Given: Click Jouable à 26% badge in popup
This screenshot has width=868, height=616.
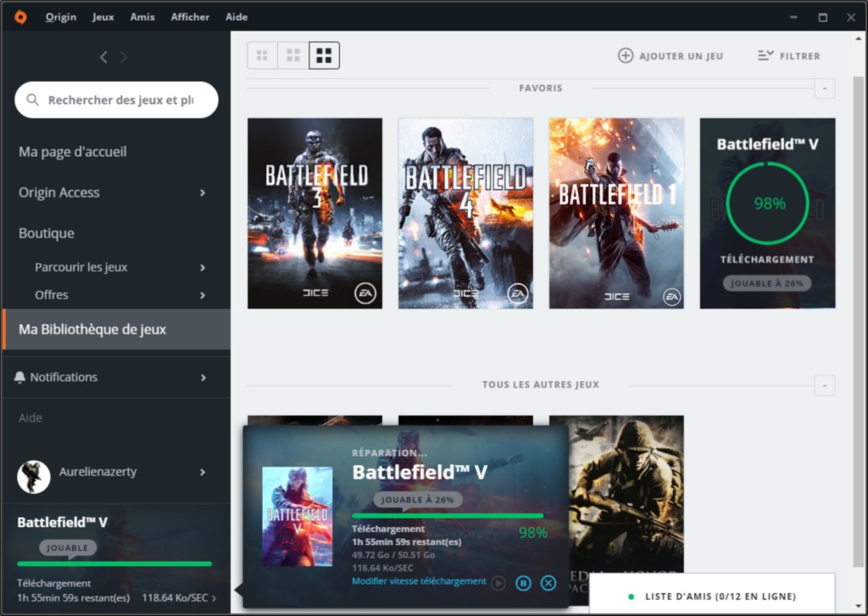Looking at the screenshot, I should coord(418,500).
